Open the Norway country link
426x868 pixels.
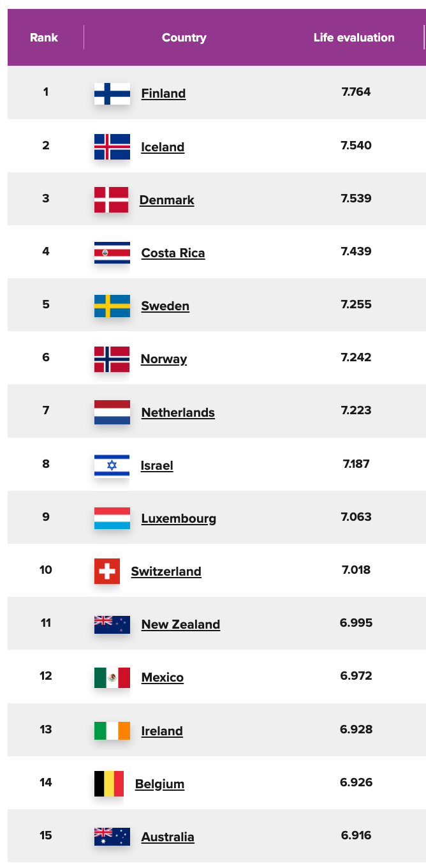coord(164,359)
